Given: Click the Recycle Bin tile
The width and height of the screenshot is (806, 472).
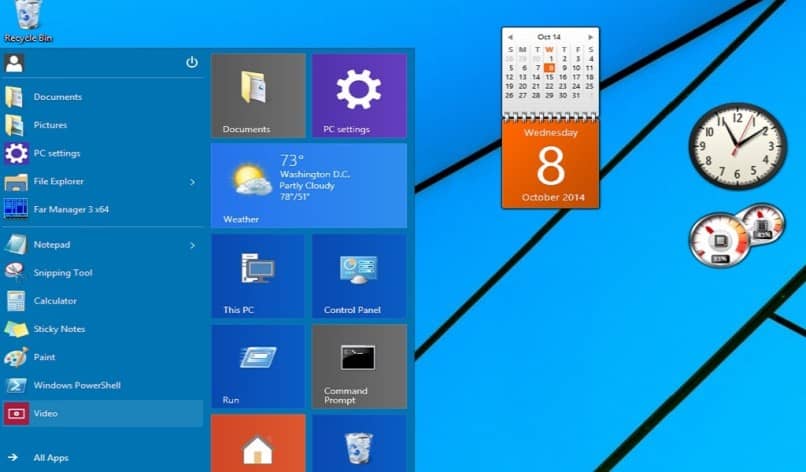Looking at the screenshot, I should 359,443.
